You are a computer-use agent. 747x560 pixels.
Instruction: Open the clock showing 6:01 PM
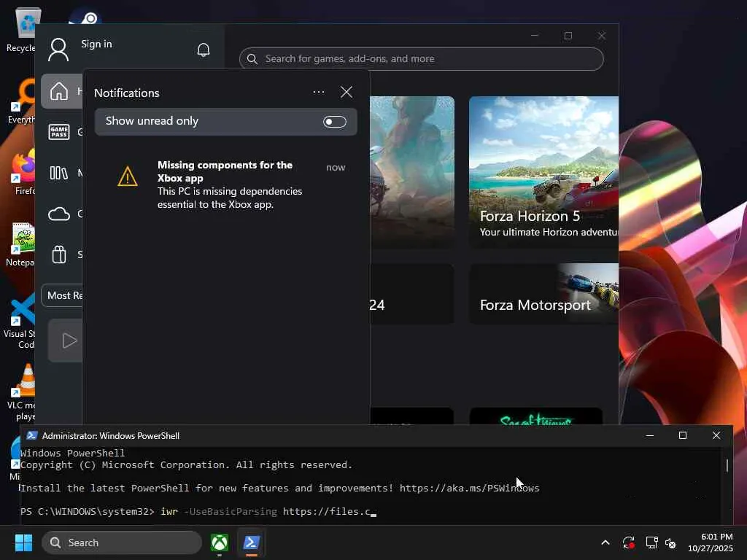click(x=711, y=542)
